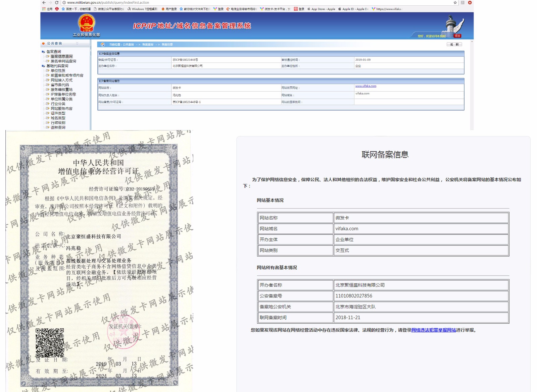This screenshot has width=537, height=392.
Task: Open the 应用 apps grid bookmark icon
Action: [44, 9]
